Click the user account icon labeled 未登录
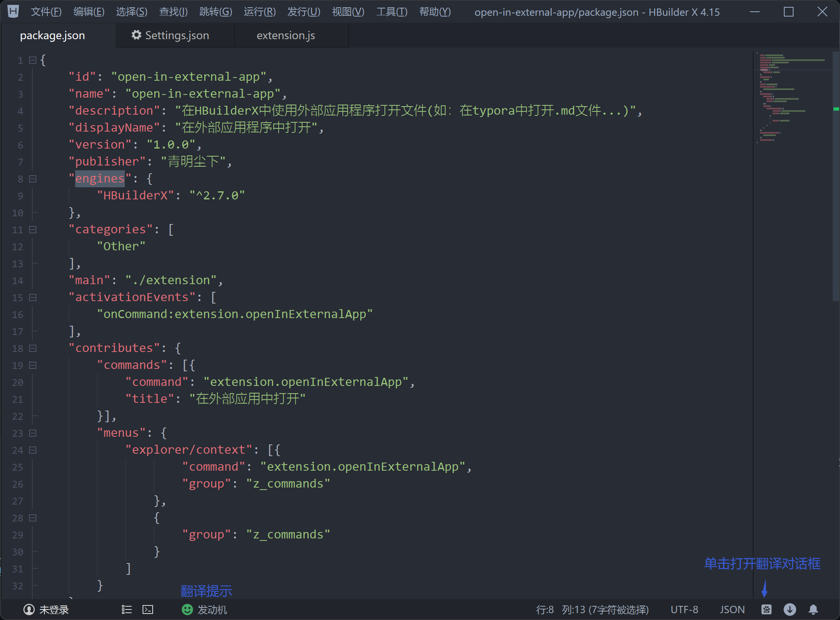 click(29, 610)
